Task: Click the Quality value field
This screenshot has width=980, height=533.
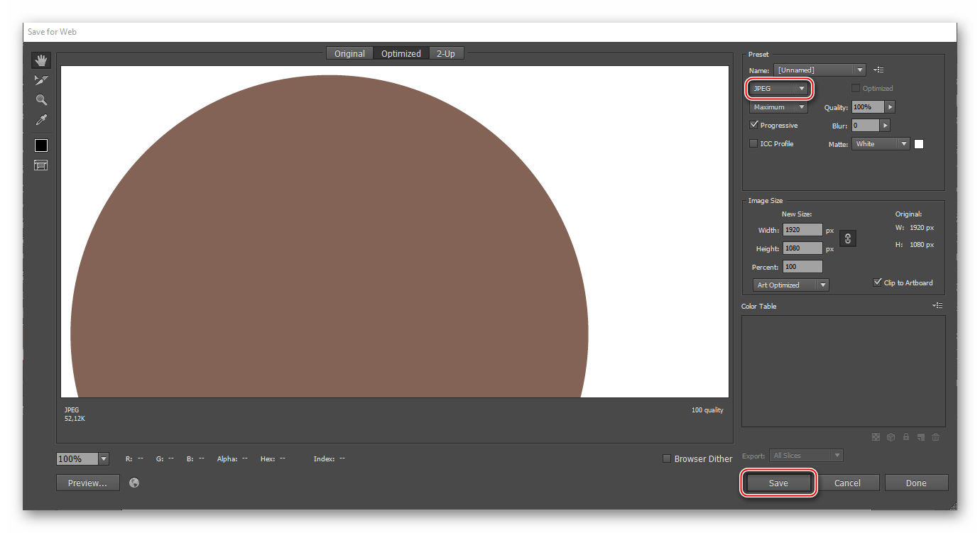Action: click(x=868, y=106)
